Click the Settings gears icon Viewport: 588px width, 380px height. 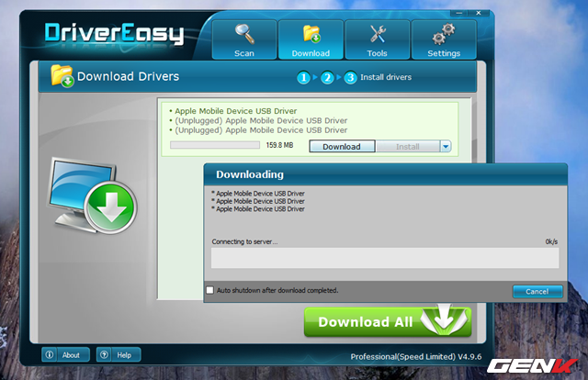tap(445, 33)
